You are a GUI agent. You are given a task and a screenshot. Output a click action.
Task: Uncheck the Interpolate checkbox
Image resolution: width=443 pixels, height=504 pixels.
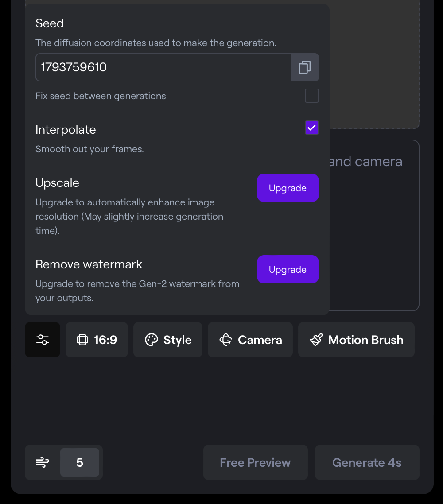point(312,128)
